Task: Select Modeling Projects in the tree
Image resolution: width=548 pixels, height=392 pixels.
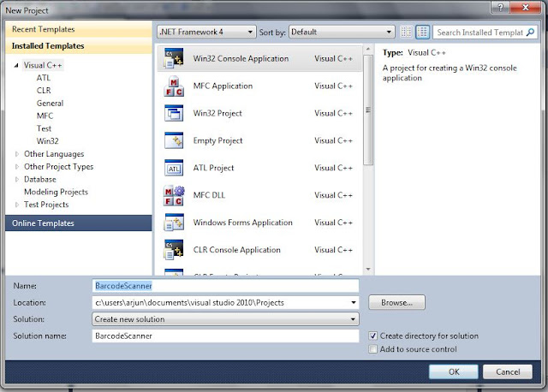Action: click(56, 192)
